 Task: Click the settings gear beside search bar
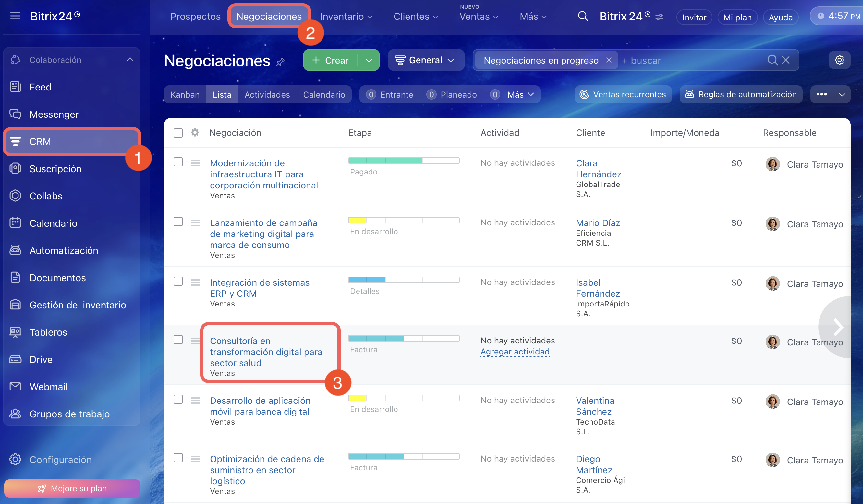[839, 60]
